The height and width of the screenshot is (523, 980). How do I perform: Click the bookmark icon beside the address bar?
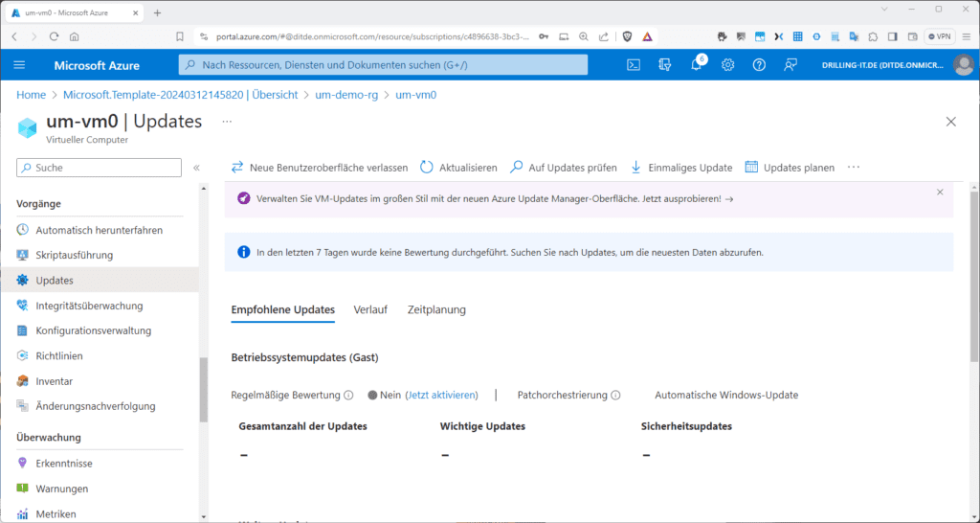[180, 37]
